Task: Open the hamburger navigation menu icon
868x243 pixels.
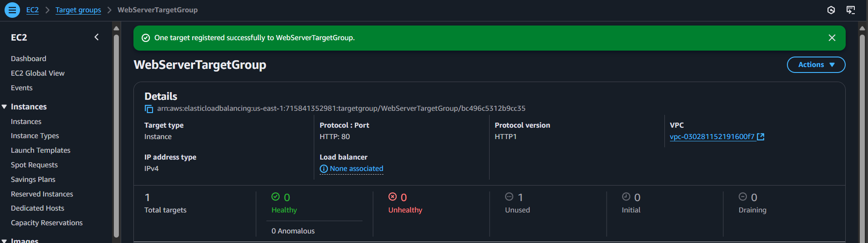Action: pyautogui.click(x=12, y=10)
